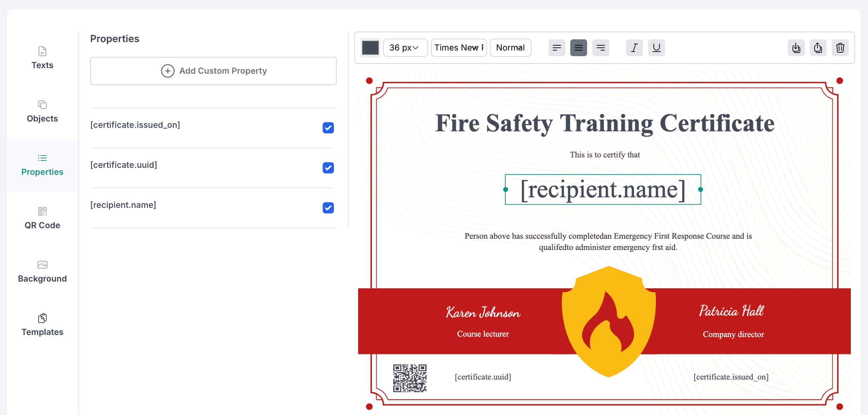This screenshot has height=415, width=868.
Task: Align text to the left
Action: 557,48
